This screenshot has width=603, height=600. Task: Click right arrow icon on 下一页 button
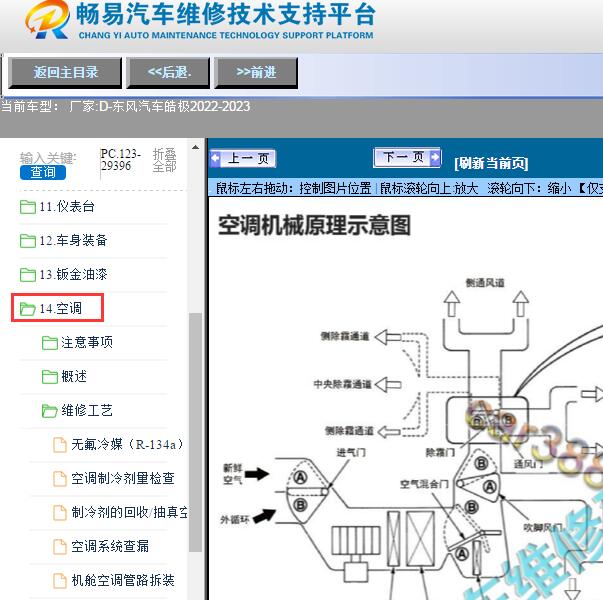(x=435, y=157)
